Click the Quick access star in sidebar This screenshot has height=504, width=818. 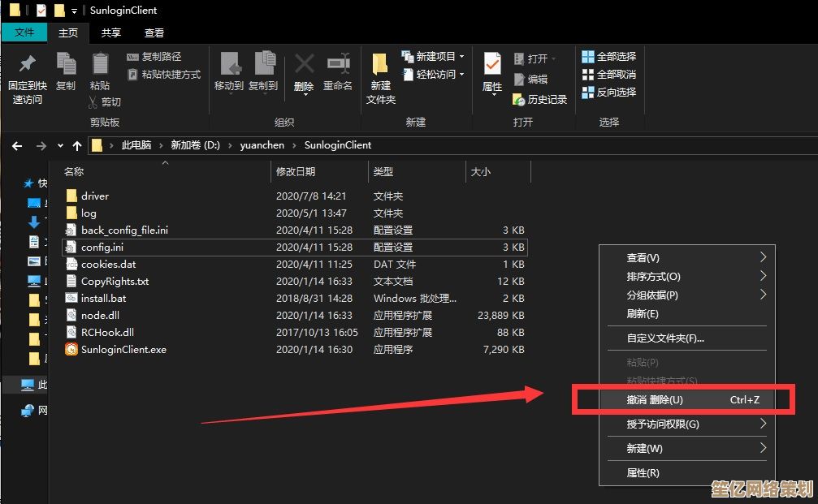[29, 183]
